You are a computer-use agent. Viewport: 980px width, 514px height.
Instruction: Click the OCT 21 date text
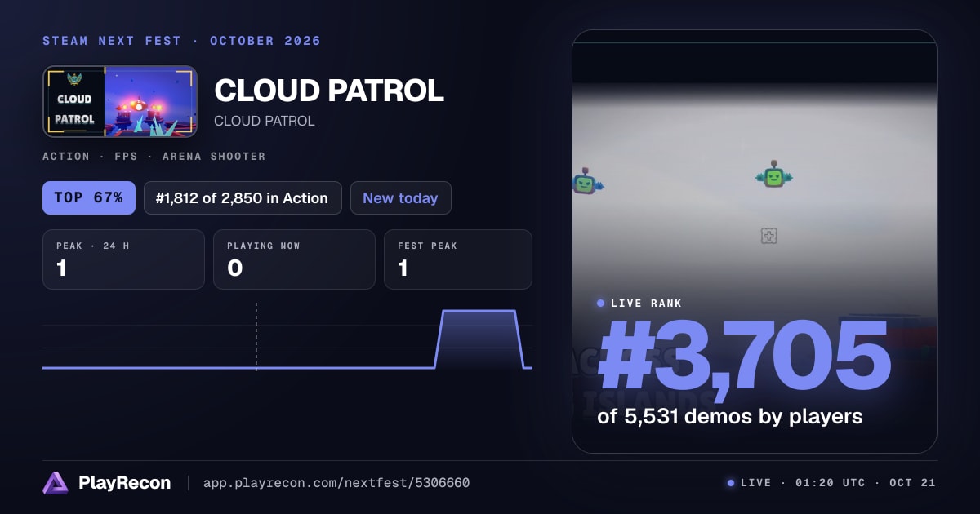pos(912,483)
